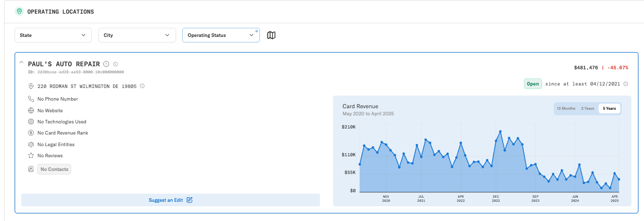Click the pencil edit icon
Screen dimensions: 644x221
[x=190, y=200]
